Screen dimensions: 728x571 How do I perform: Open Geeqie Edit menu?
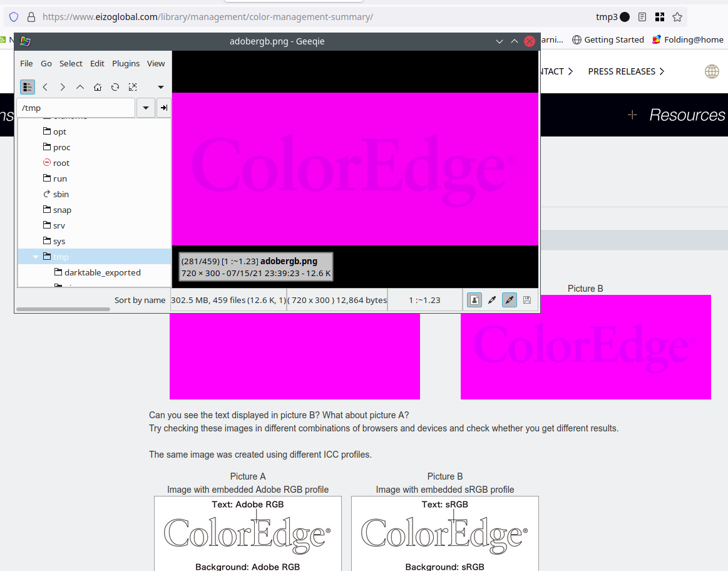pos(97,64)
